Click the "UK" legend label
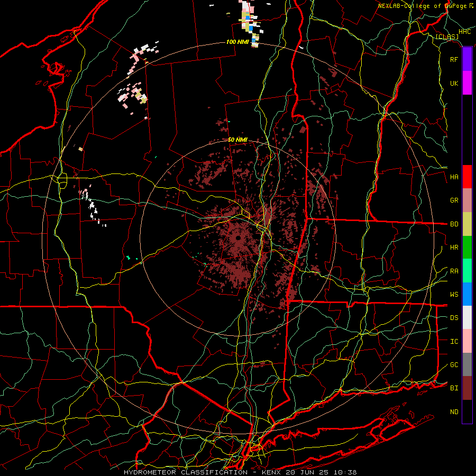The width and height of the screenshot is (476, 476). (x=454, y=83)
